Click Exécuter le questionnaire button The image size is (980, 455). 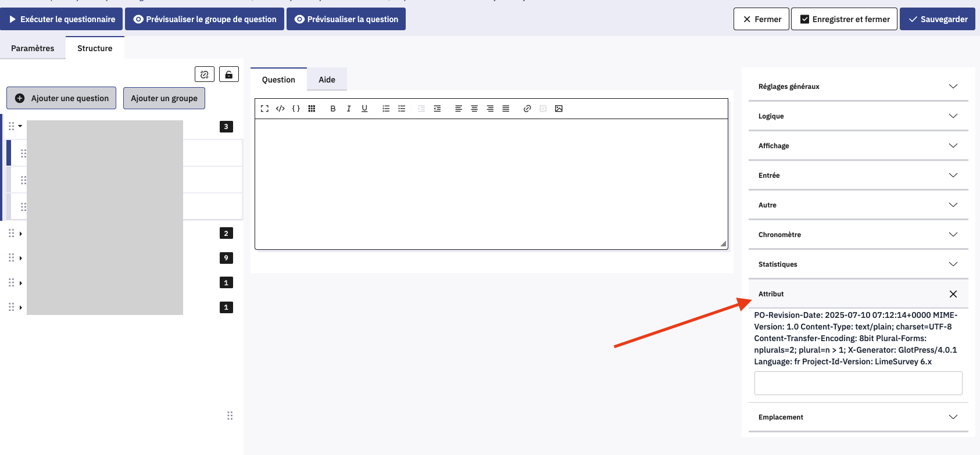pyautogui.click(x=62, y=19)
